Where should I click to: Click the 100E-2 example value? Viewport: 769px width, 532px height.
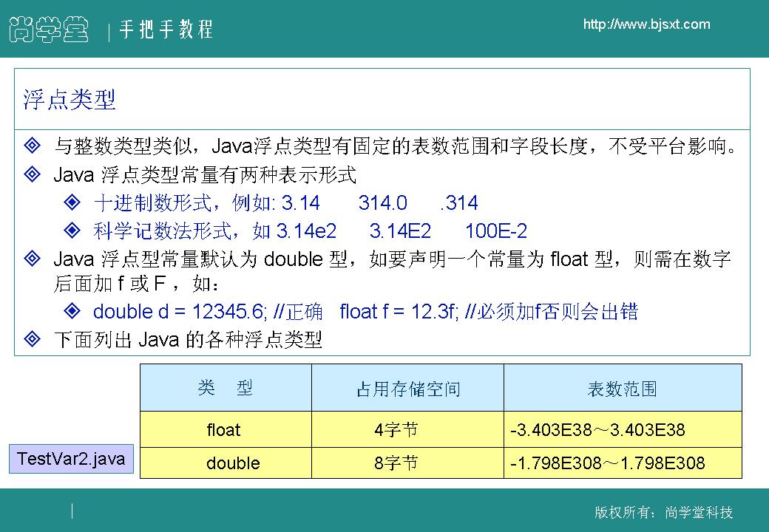[496, 231]
